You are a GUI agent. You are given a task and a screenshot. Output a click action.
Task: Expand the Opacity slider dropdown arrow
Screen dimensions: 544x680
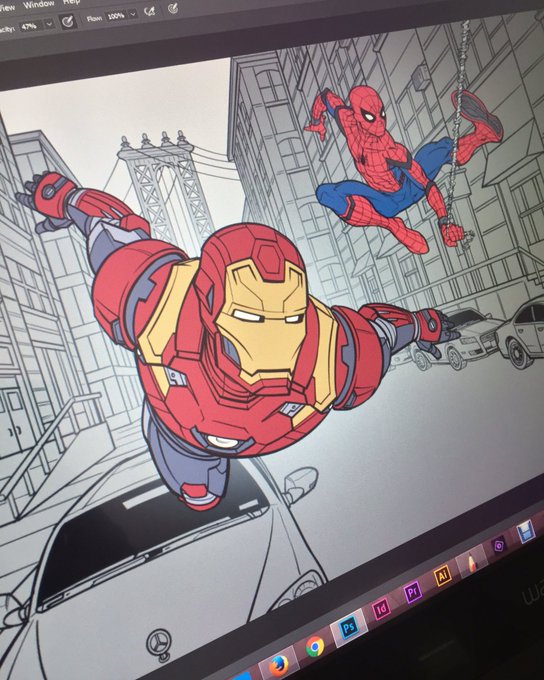tap(49, 23)
